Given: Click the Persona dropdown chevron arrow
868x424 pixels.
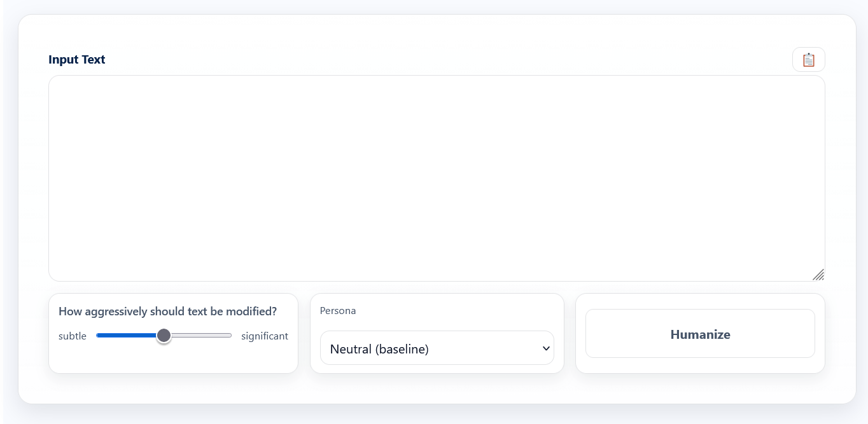Looking at the screenshot, I should (545, 348).
